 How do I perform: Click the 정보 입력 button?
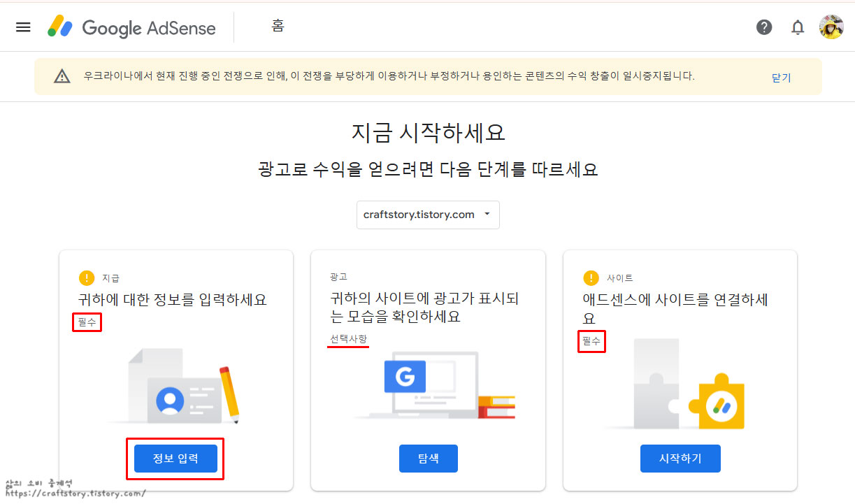coord(175,459)
